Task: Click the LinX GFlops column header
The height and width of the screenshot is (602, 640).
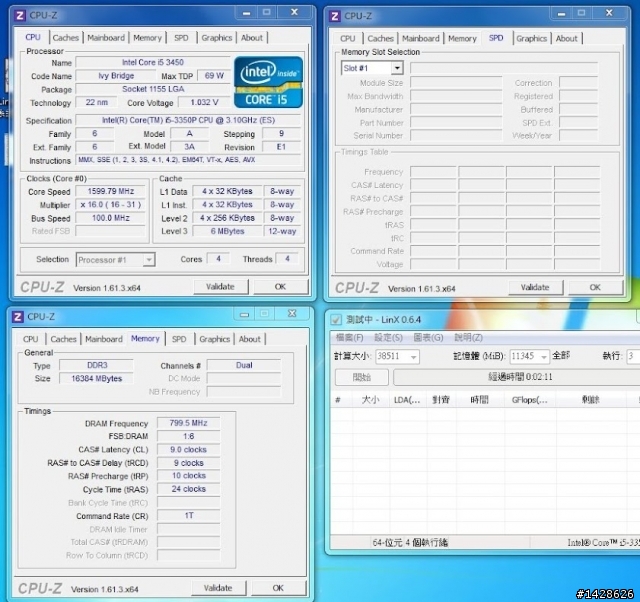Action: 530,400
